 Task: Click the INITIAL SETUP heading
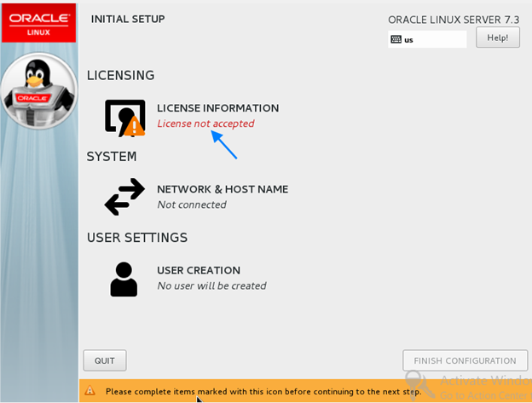[x=128, y=19]
